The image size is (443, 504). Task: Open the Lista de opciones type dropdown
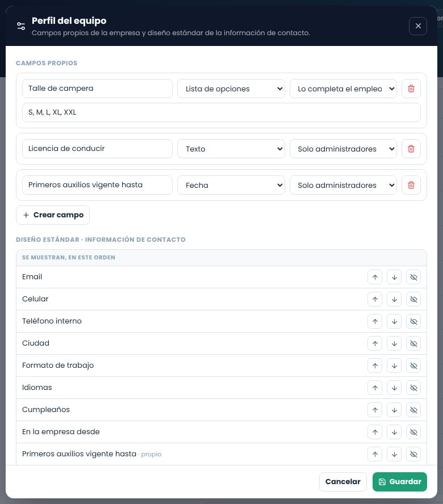[231, 89]
